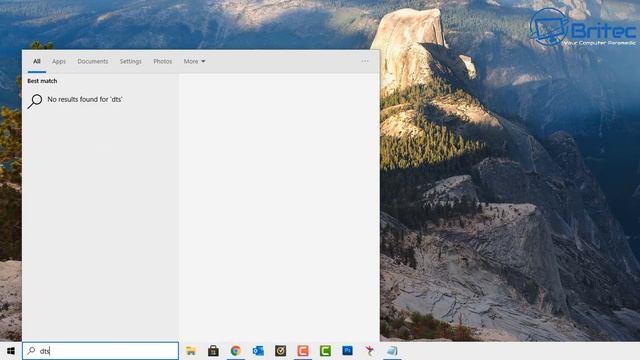The width and height of the screenshot is (640, 360).
Task: Open the red hummingbird app on taskbar
Action: (370, 351)
